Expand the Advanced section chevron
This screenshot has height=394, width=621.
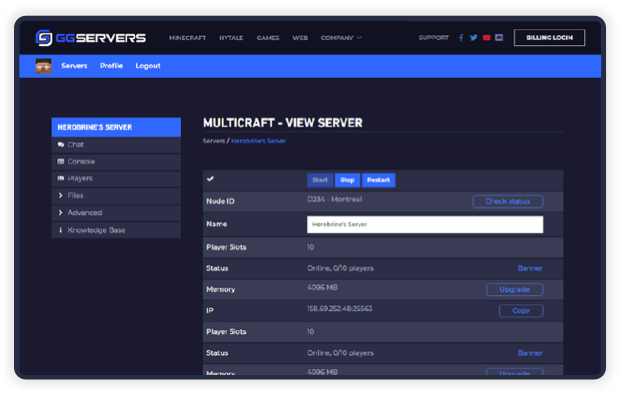(61, 213)
